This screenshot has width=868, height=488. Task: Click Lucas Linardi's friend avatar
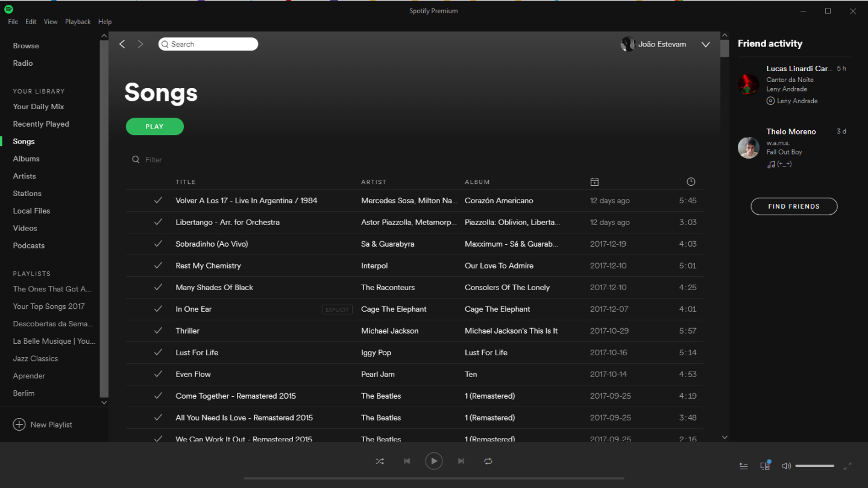coord(749,84)
